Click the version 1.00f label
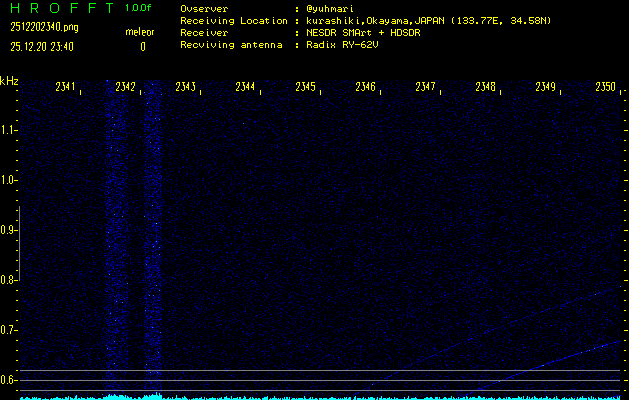Screen dimensions: 629x400 [140, 8]
